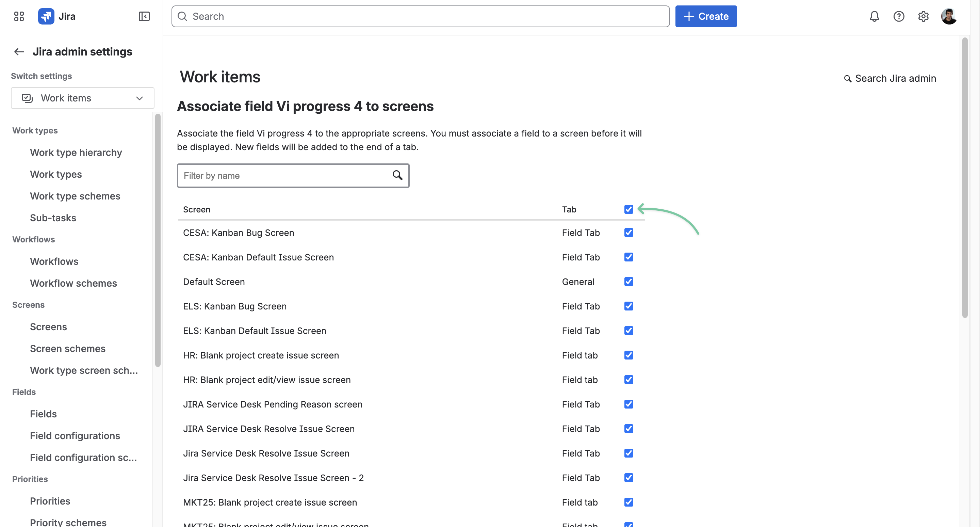Open the notifications bell
The image size is (980, 527).
coord(874,16)
